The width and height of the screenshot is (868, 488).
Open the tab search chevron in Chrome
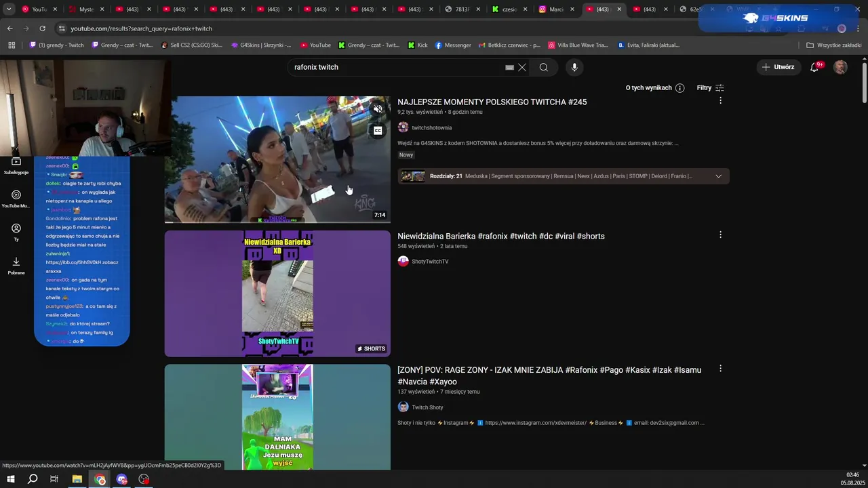tap(9, 9)
